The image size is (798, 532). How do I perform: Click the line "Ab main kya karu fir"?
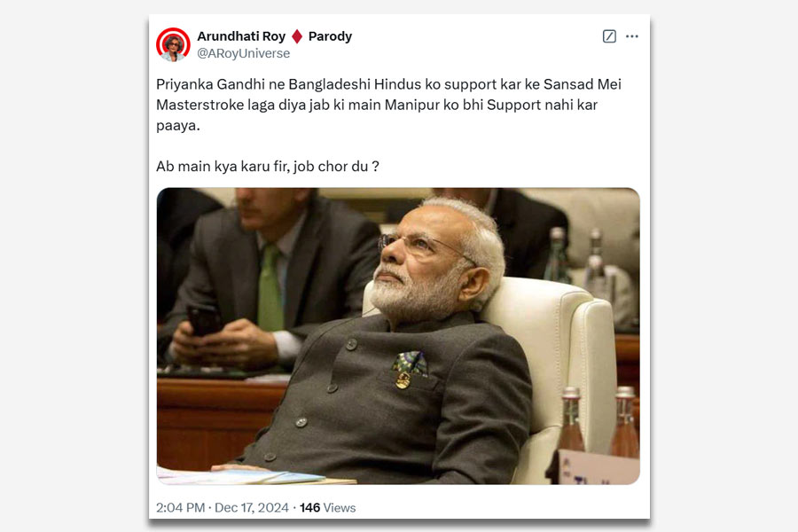tap(267, 167)
